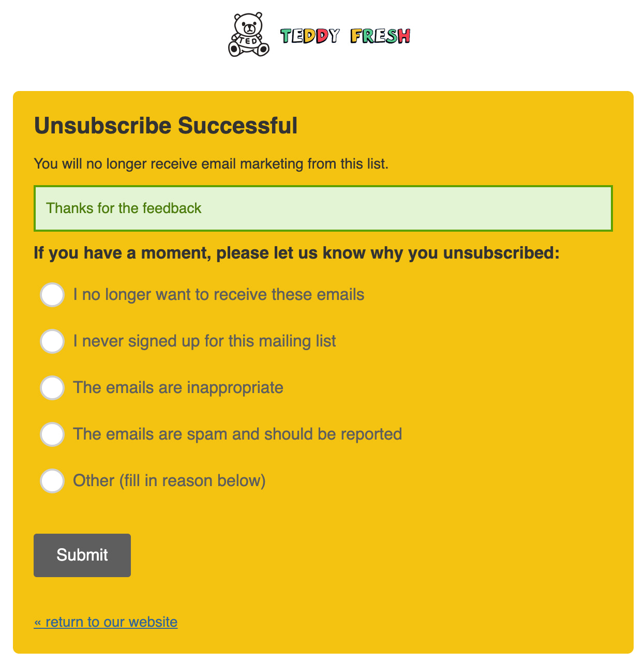This screenshot has width=644, height=664.
Task: Click the bold survey prompt text
Action: pos(296,253)
